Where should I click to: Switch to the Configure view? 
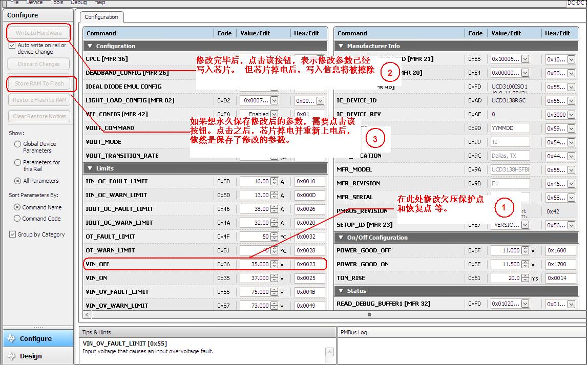tap(38, 338)
